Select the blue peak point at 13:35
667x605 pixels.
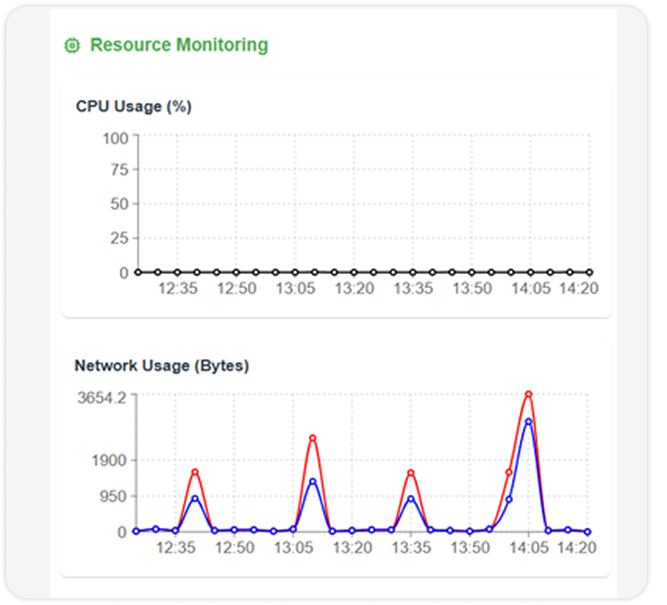[411, 498]
